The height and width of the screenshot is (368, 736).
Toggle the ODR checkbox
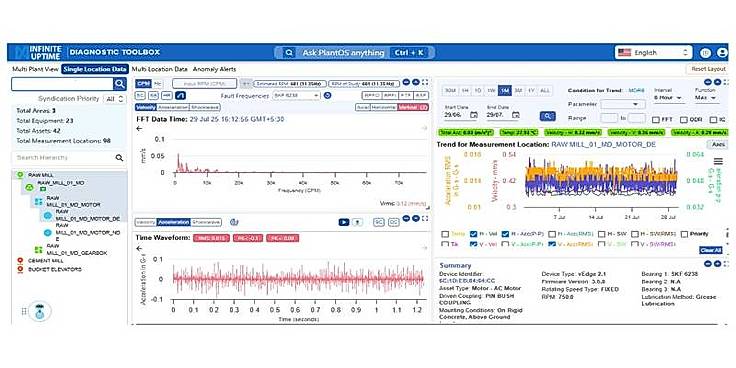click(x=684, y=120)
